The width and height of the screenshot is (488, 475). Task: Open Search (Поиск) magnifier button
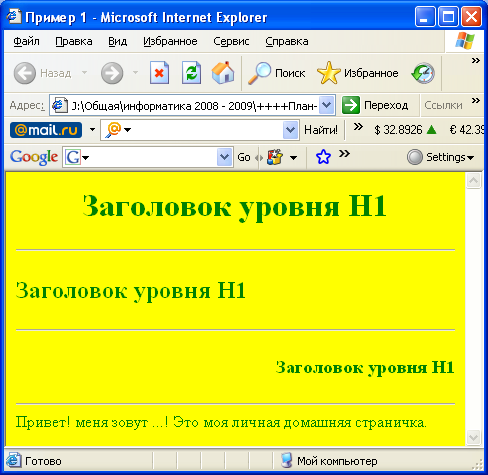277,73
